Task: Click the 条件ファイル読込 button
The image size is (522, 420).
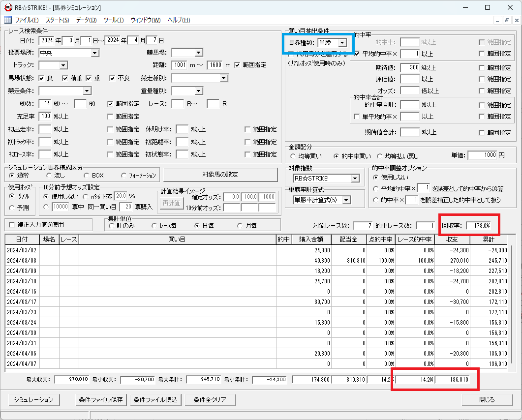Action: pyautogui.click(x=155, y=400)
